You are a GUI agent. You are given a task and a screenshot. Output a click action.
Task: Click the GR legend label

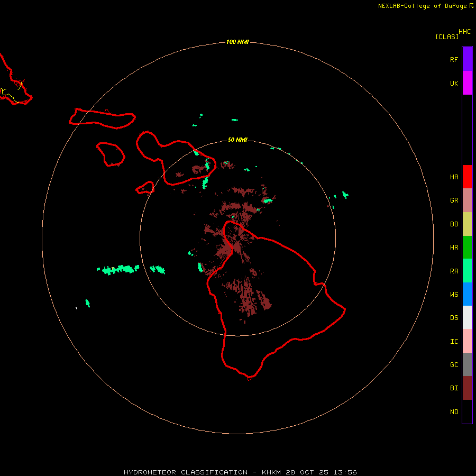point(454,200)
